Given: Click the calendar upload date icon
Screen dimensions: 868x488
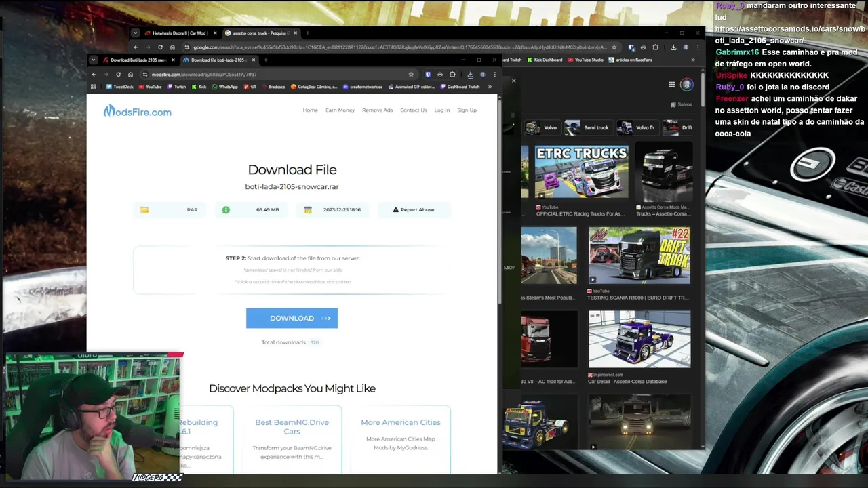Looking at the screenshot, I should point(307,209).
